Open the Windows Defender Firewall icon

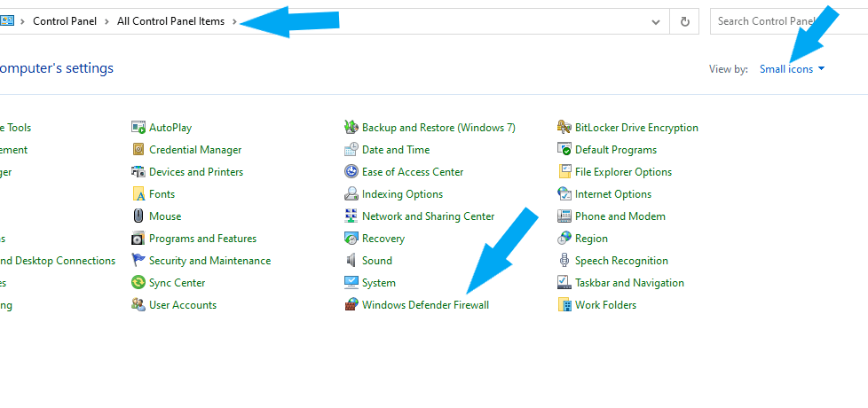tap(351, 304)
